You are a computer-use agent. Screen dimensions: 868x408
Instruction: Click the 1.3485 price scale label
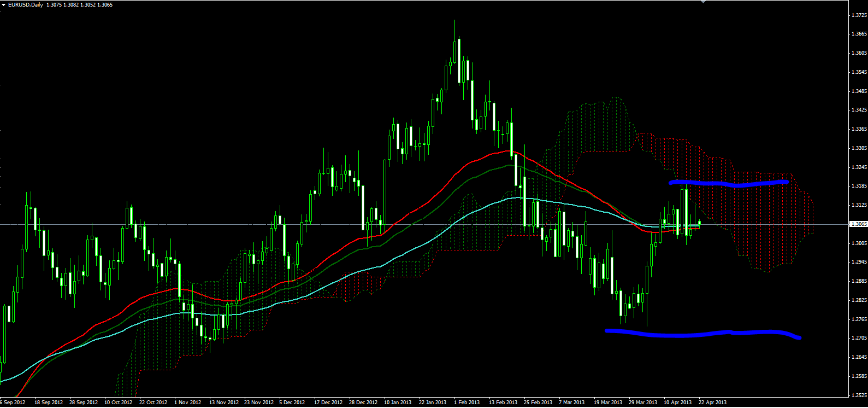859,91
